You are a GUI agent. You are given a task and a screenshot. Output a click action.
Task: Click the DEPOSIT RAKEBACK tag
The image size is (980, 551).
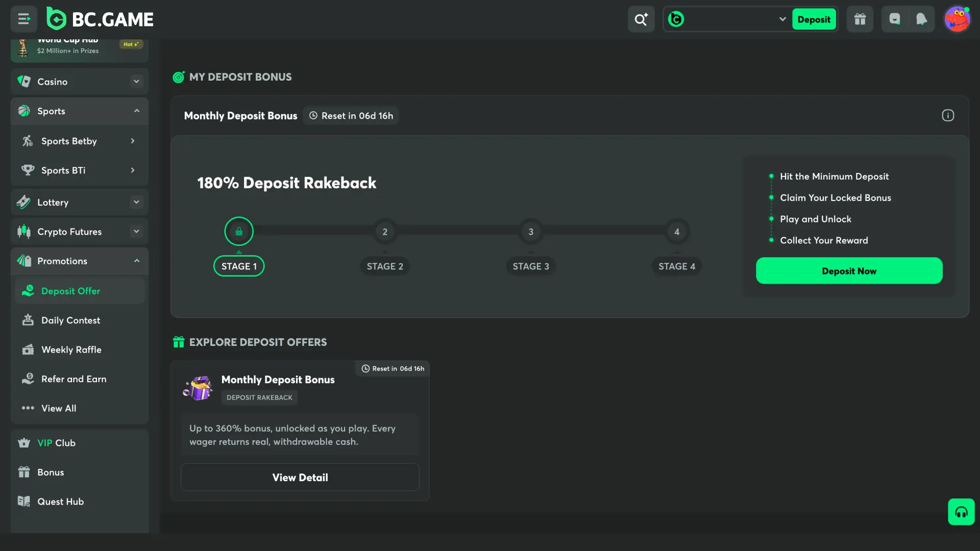click(259, 398)
